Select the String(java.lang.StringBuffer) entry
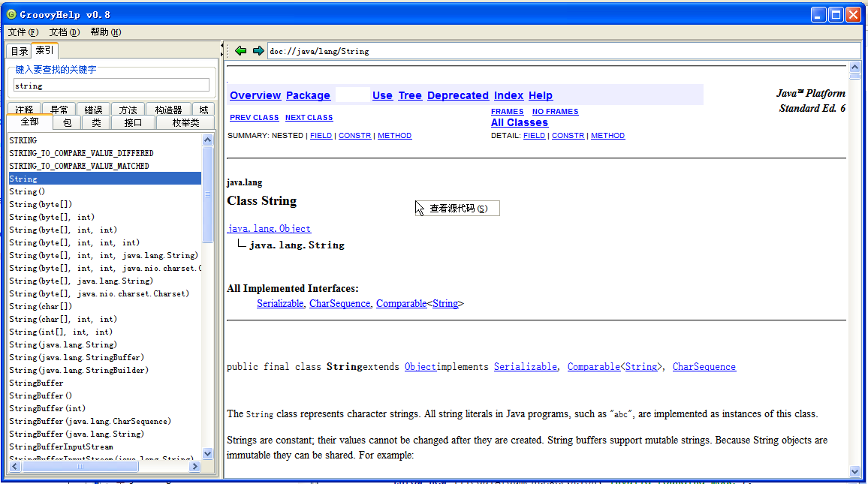The image size is (868, 484). click(104, 357)
